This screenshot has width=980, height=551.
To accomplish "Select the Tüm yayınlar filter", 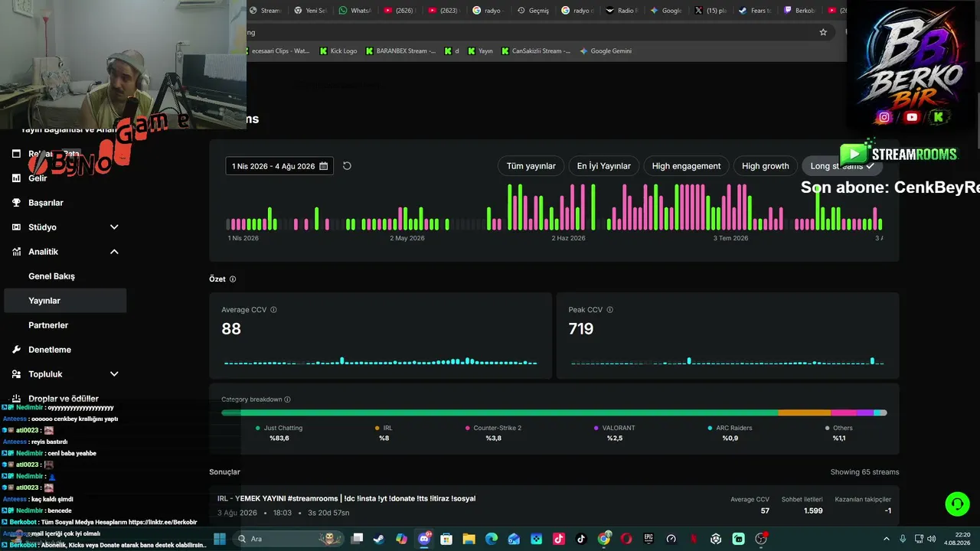I will 531,166.
